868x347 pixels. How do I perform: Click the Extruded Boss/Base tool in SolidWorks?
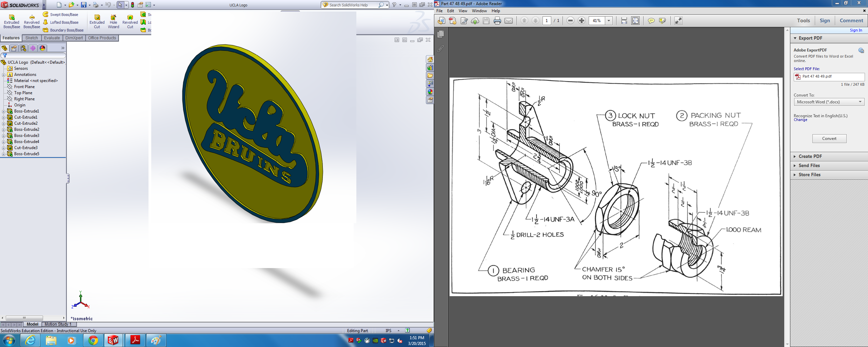tap(12, 21)
